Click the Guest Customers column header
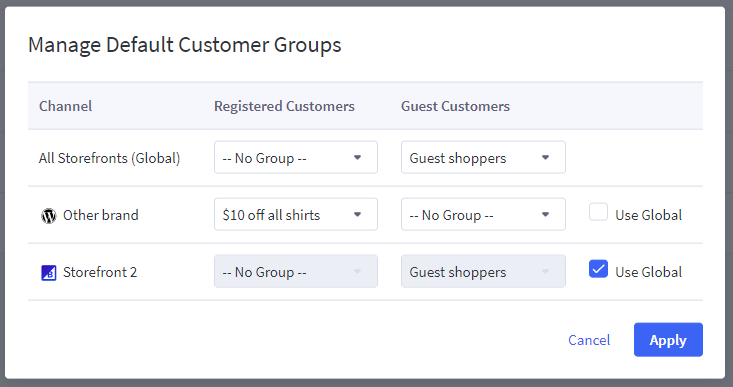Screen dimensions: 733x387 point(455,106)
